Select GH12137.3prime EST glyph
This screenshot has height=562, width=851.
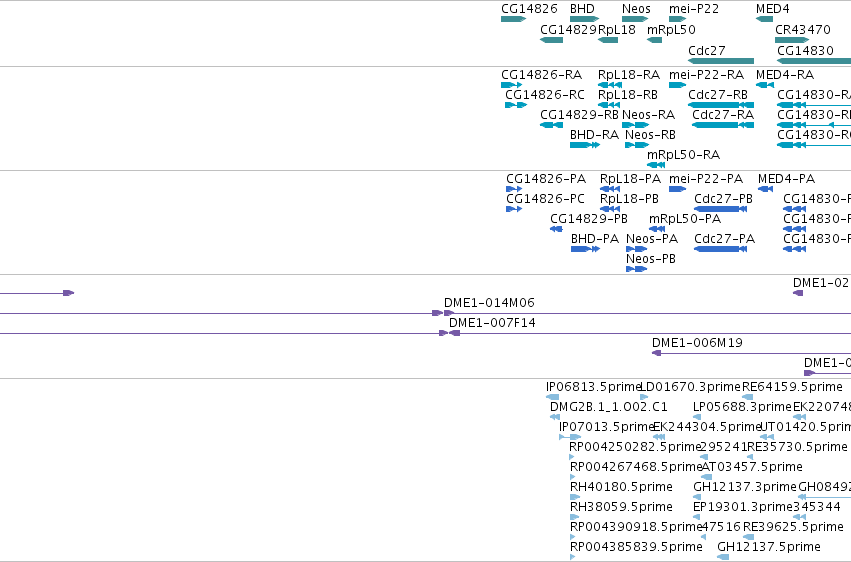[x=697, y=497]
